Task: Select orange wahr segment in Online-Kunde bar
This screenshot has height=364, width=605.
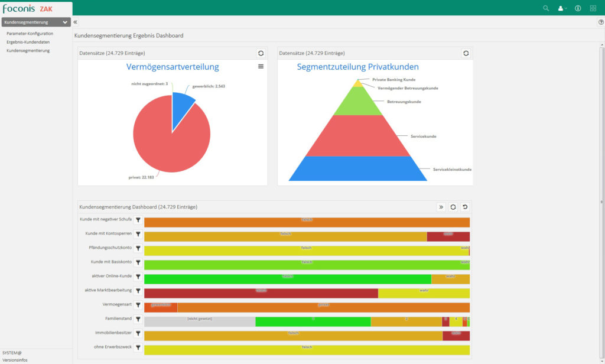Action: [x=450, y=279]
